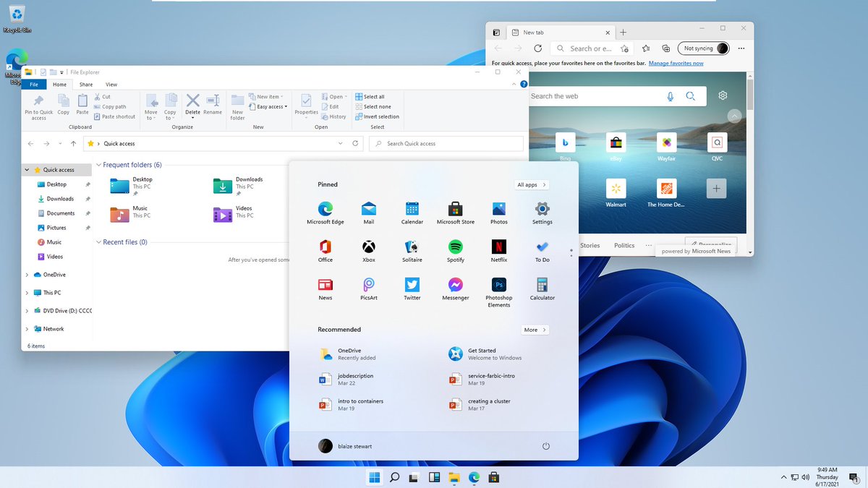Expand OneDrive in navigation pane
868x488 pixels.
(27, 275)
